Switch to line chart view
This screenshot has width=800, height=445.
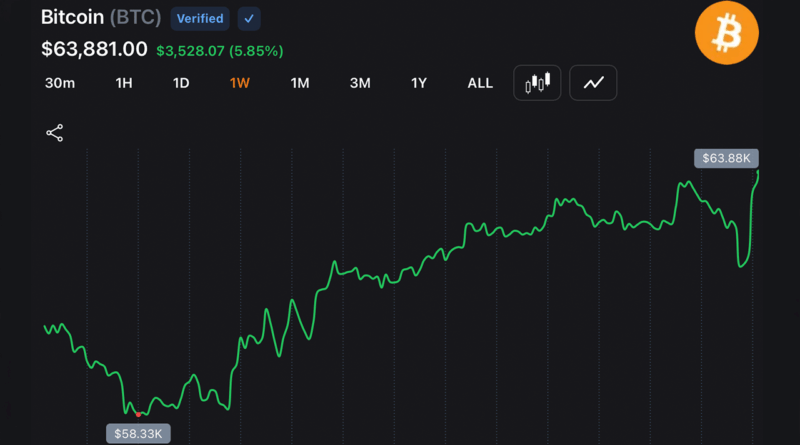593,83
